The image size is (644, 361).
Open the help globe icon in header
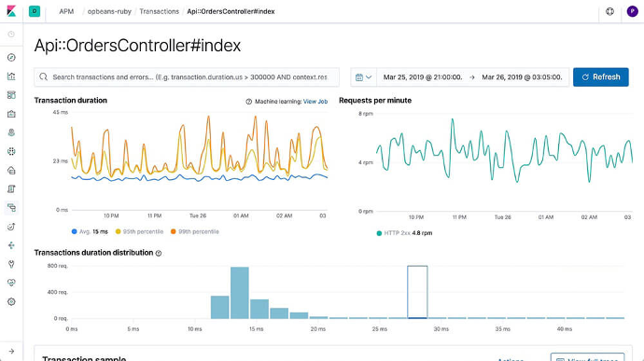pos(609,11)
